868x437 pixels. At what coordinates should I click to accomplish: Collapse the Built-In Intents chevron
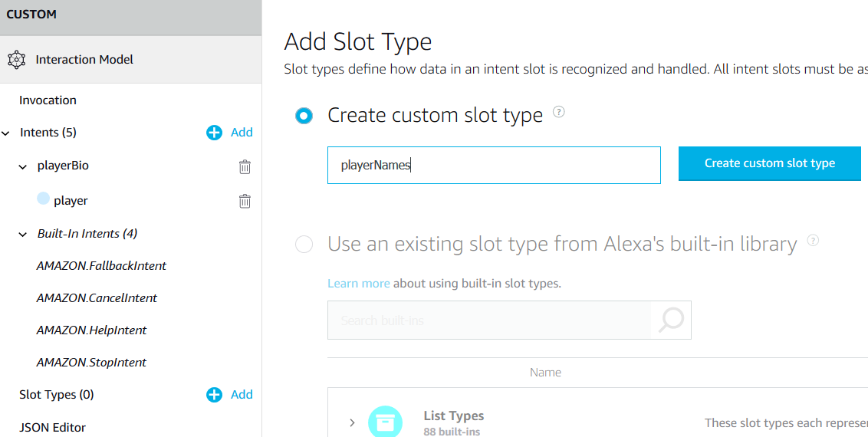click(x=23, y=234)
